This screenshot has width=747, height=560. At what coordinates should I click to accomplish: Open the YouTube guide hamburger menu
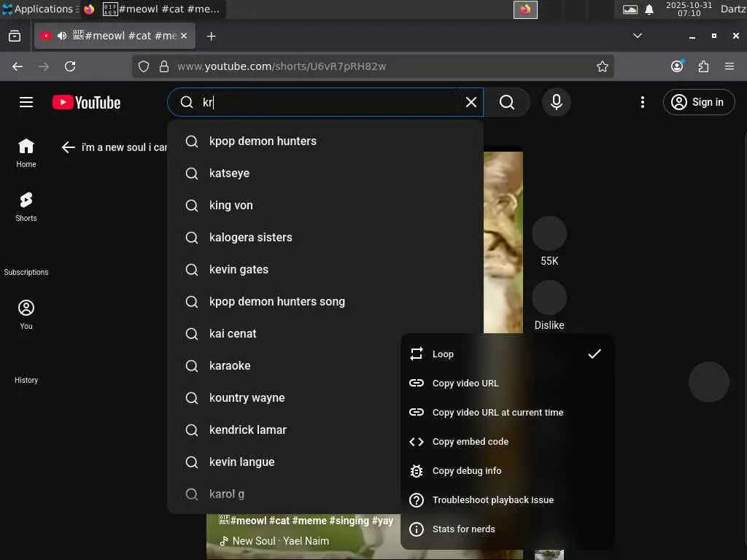tap(26, 102)
